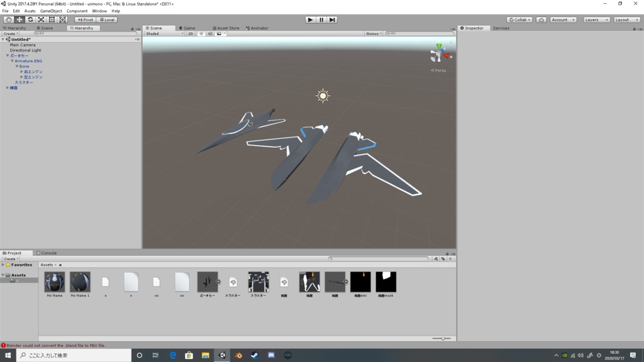Select the Rotate tool in the toolbar
The image size is (644, 362).
[30, 19]
